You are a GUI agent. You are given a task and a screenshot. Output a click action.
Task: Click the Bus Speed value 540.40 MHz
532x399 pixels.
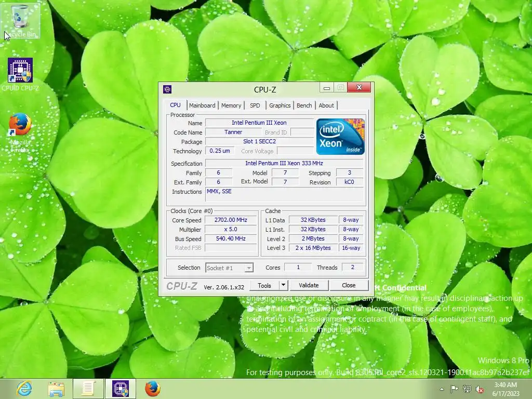pos(231,238)
